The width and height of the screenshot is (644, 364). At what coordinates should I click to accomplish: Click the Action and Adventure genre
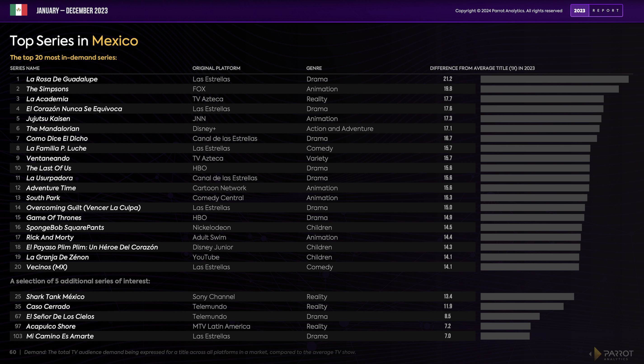[x=340, y=129]
